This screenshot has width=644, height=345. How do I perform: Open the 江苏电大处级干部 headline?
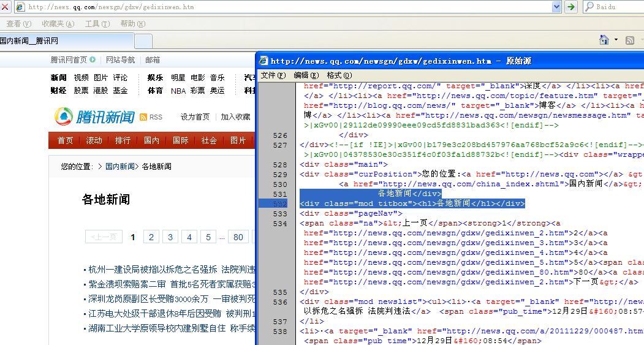click(172, 314)
